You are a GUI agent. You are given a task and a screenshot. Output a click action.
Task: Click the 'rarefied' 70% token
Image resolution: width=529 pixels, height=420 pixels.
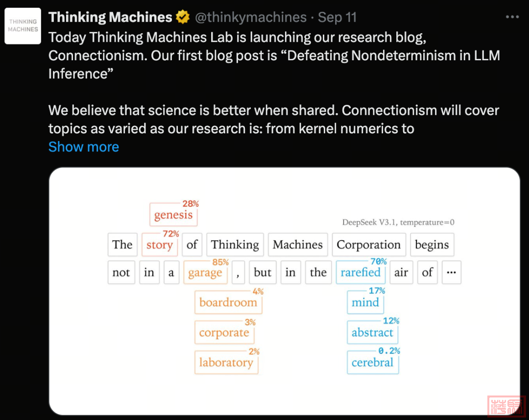click(361, 273)
